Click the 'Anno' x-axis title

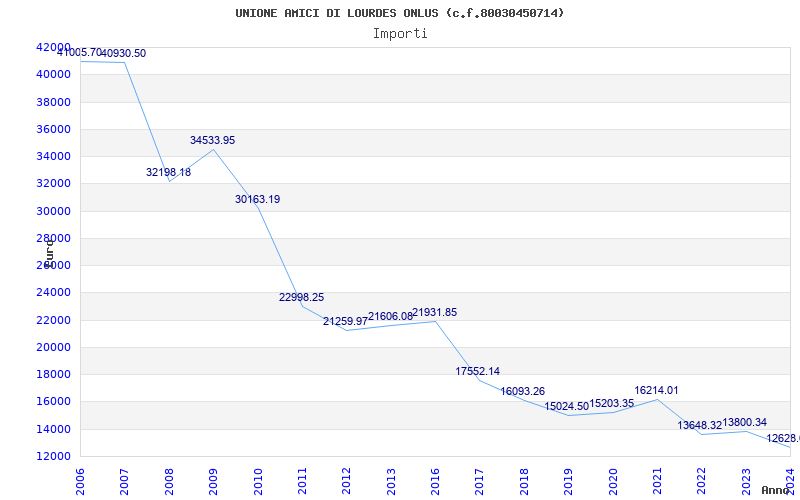coord(775,490)
